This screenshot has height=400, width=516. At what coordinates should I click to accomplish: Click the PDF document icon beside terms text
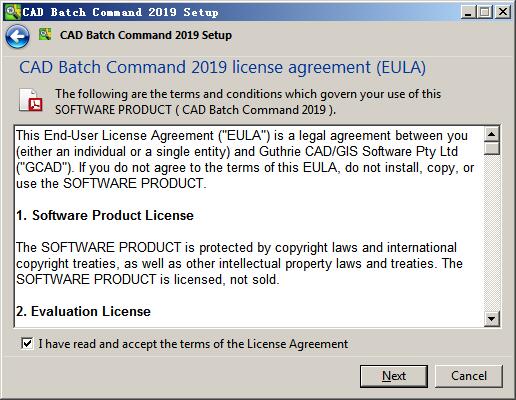[x=31, y=100]
